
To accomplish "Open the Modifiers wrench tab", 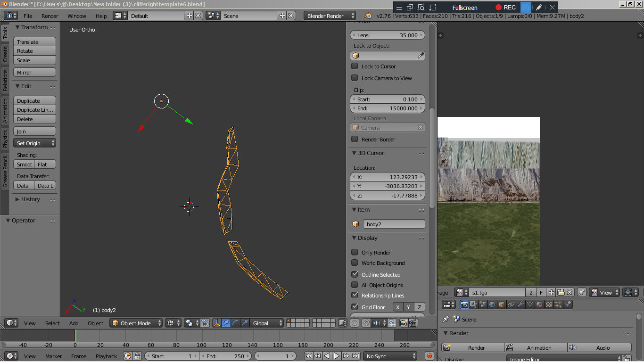I will [520, 304].
